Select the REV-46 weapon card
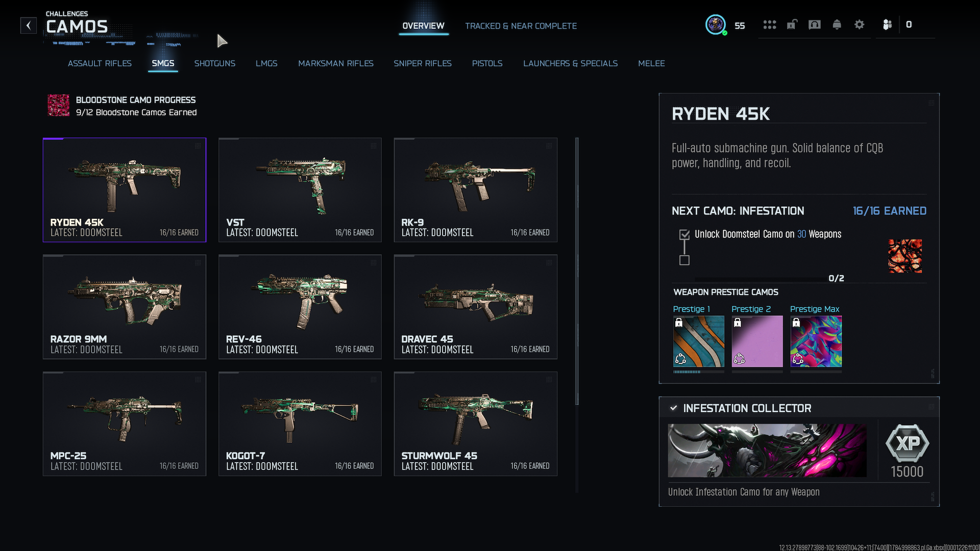Screen dimensions: 980x551 300,307
